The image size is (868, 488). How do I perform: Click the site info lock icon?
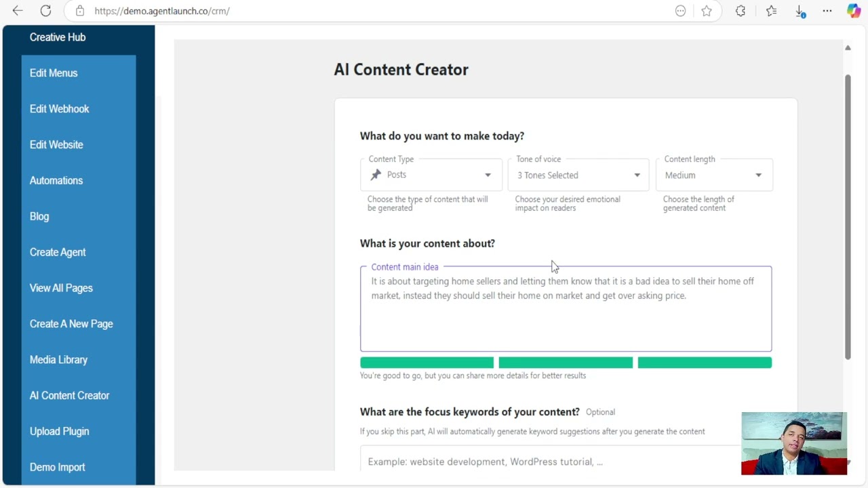click(x=80, y=11)
